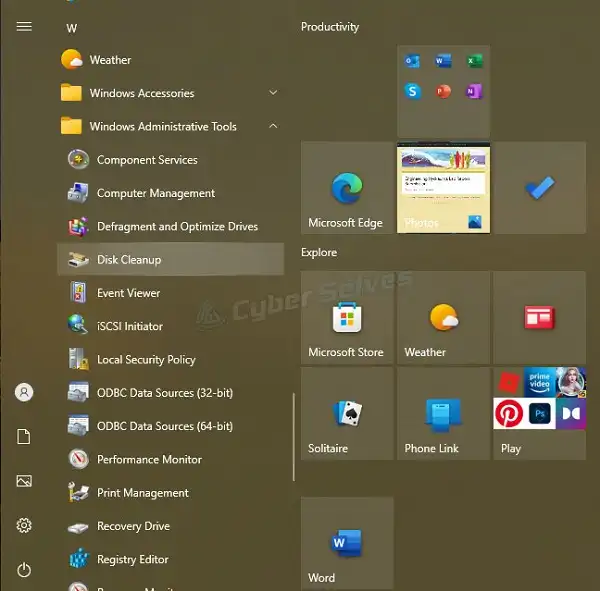
Task: Launch the Solitaire tile
Action: 347,414
